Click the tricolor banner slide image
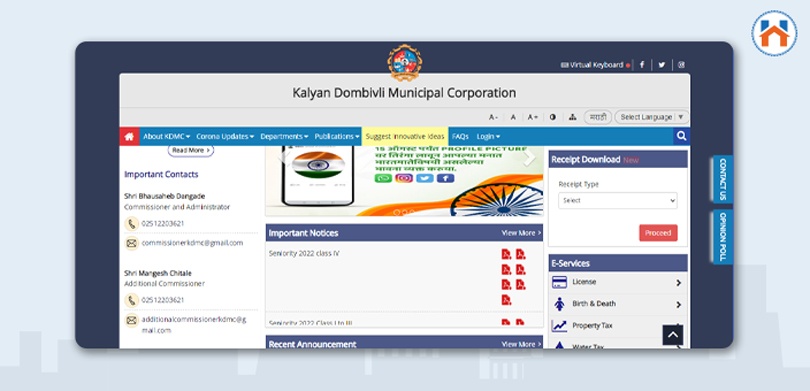Screen dimensions: 810x391 click(x=404, y=181)
